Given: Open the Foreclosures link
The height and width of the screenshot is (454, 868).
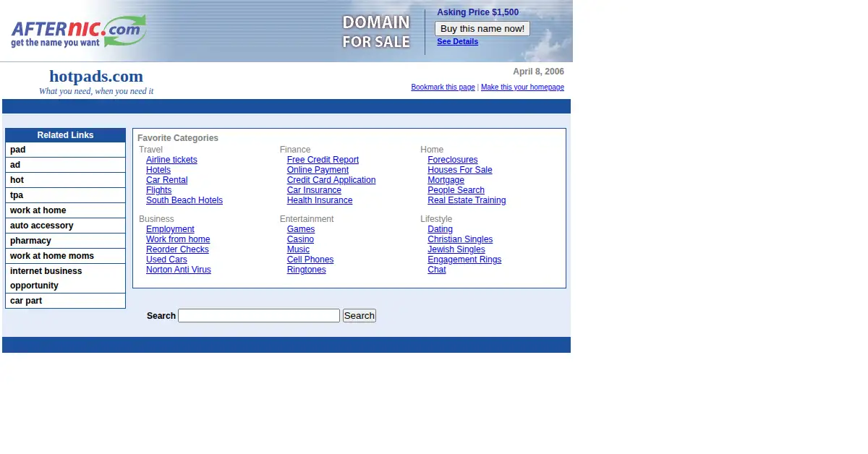Looking at the screenshot, I should pyautogui.click(x=453, y=160).
